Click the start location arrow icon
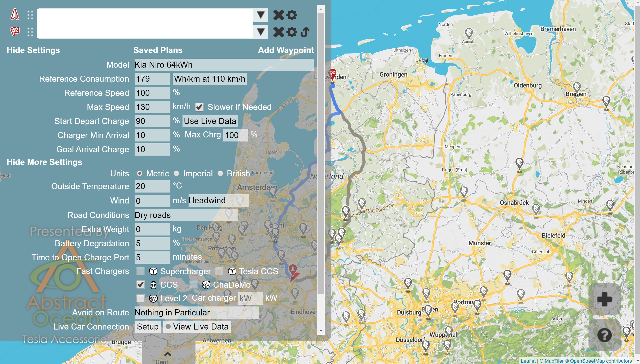The width and height of the screenshot is (640, 364). tap(15, 14)
